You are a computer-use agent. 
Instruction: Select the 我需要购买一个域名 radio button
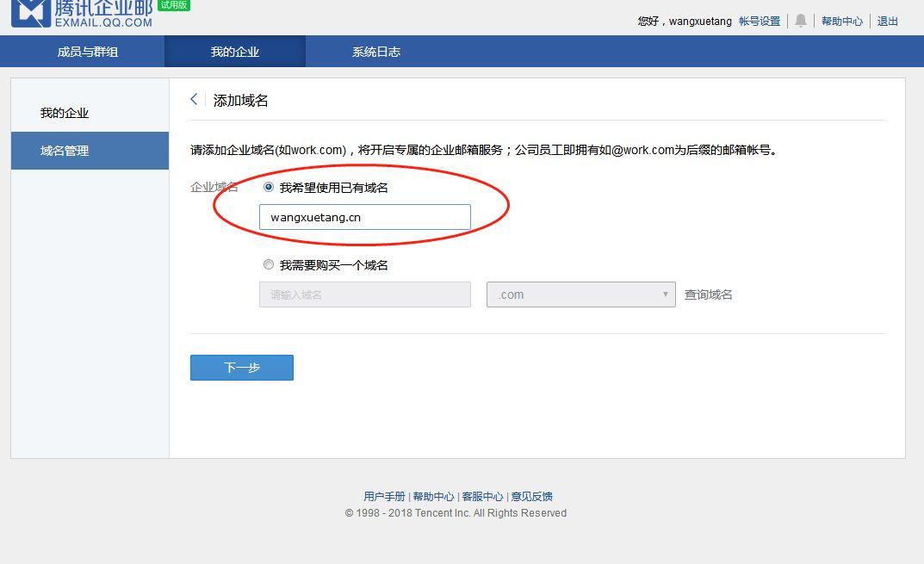[268, 264]
